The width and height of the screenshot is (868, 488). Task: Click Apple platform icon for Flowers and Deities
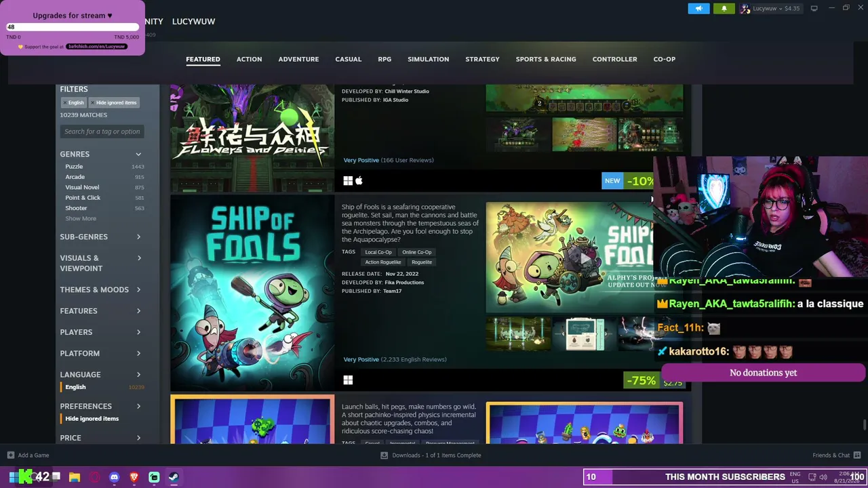point(359,181)
